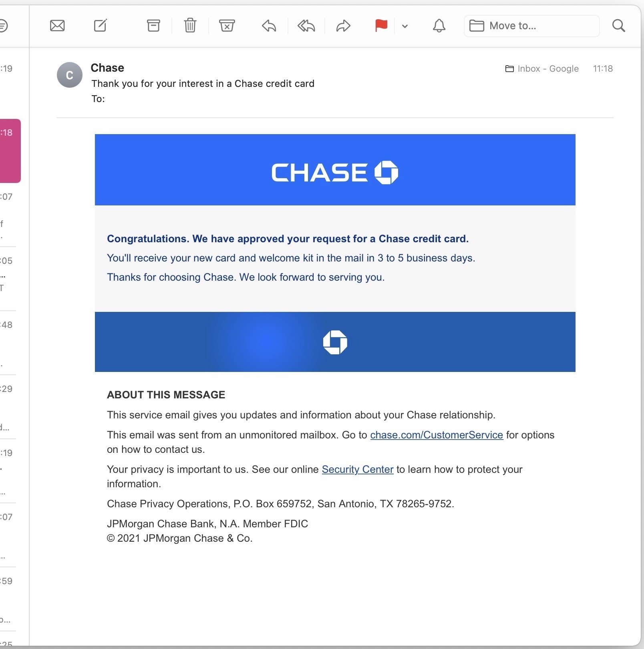The height and width of the screenshot is (649, 644).
Task: Click © 2021 JPMorgan Chase & Co. text
Action: (x=180, y=538)
